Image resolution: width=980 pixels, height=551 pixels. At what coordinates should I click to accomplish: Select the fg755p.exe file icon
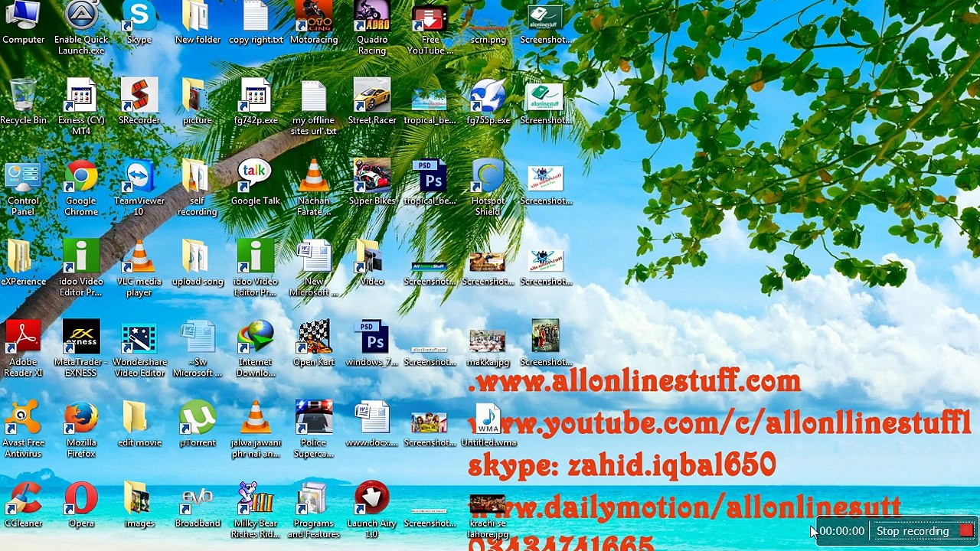tap(488, 102)
